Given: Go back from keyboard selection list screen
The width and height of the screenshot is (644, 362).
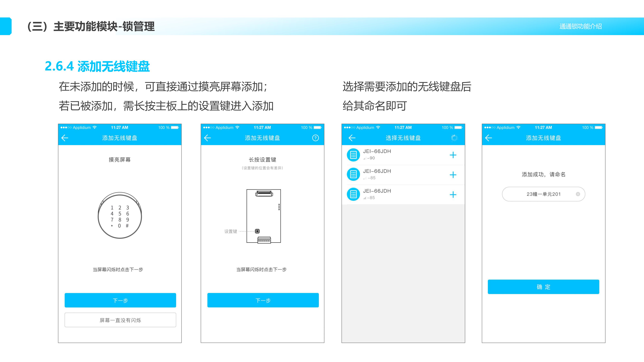Looking at the screenshot, I should click(x=352, y=138).
